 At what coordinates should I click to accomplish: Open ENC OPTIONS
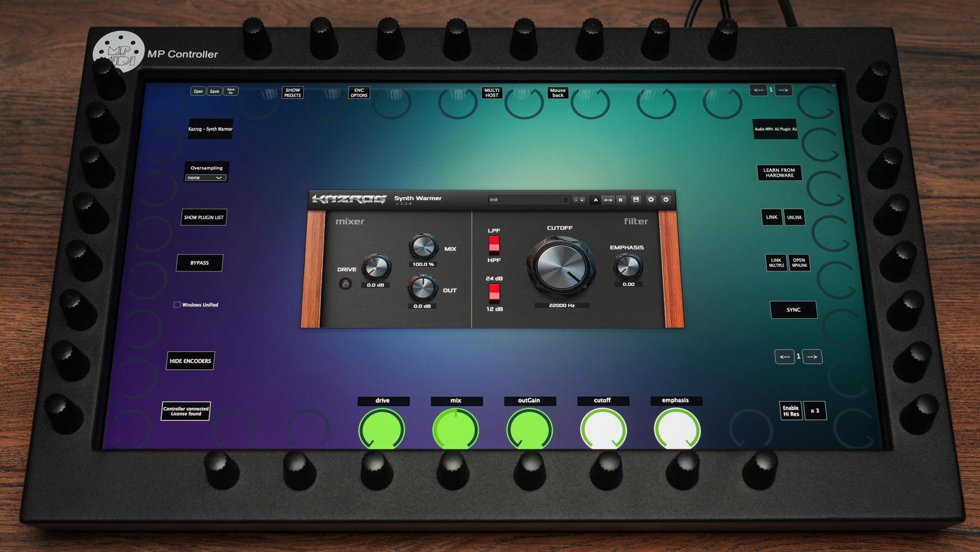point(359,92)
